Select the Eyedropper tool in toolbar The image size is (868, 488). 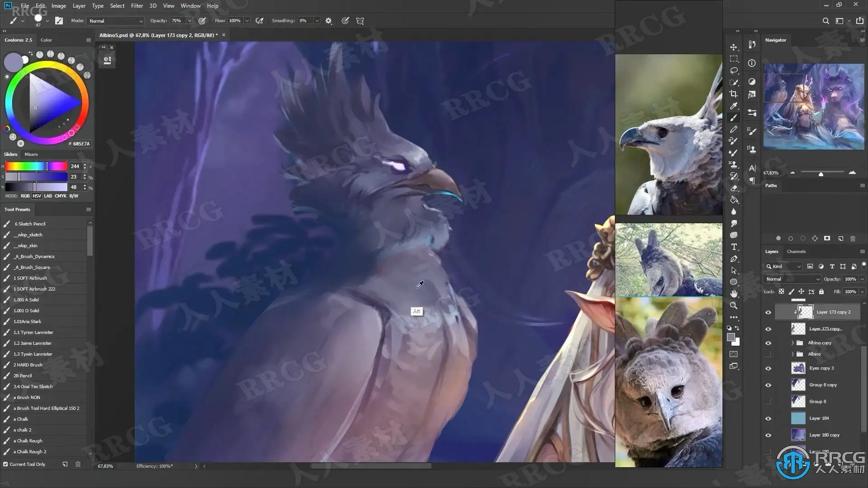coord(734,106)
